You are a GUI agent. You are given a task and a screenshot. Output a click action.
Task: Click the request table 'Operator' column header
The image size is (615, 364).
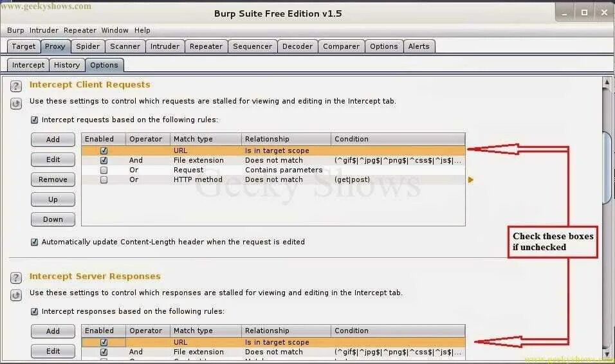148,140
